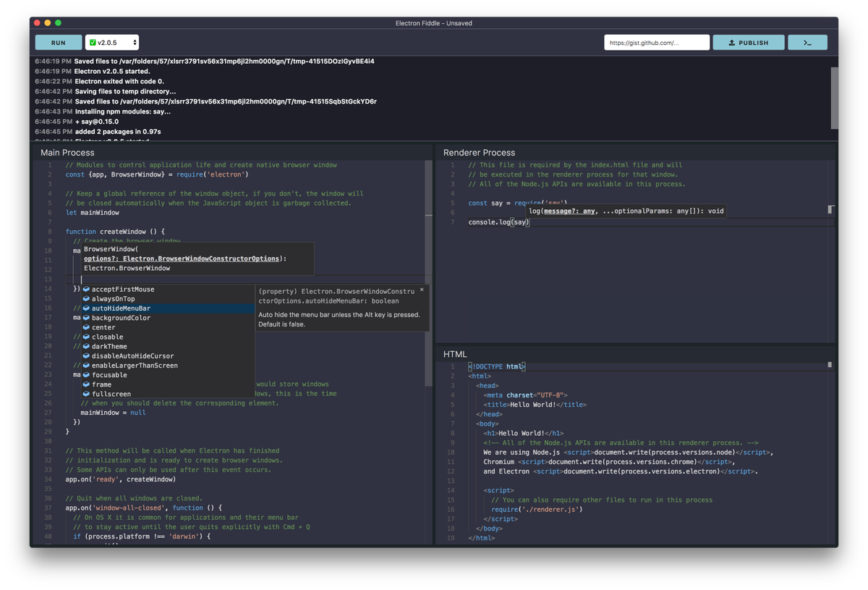Click 'console.log(say)' in the Renderer Process editor
Screen dimensions: 868x590
coord(499,222)
